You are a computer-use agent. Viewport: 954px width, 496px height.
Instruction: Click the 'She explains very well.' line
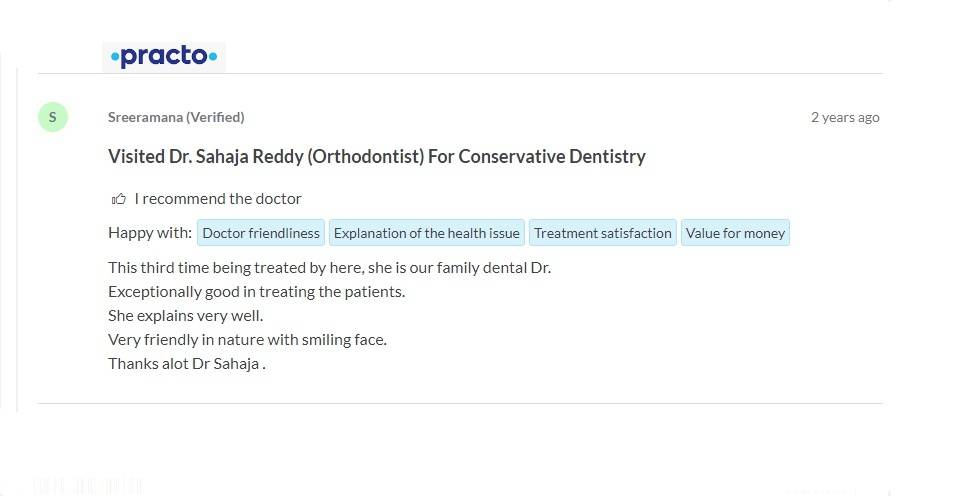tap(185, 316)
